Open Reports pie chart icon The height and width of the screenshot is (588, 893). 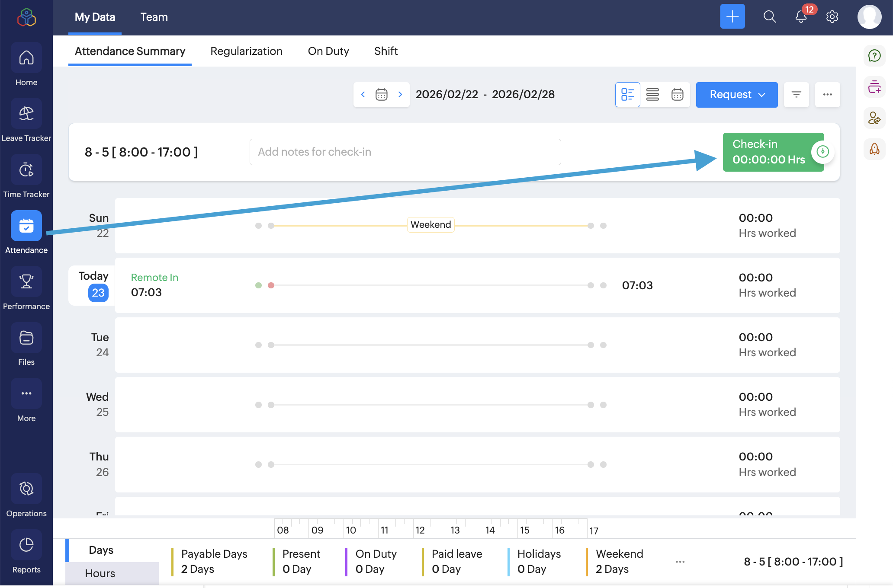pos(26,545)
